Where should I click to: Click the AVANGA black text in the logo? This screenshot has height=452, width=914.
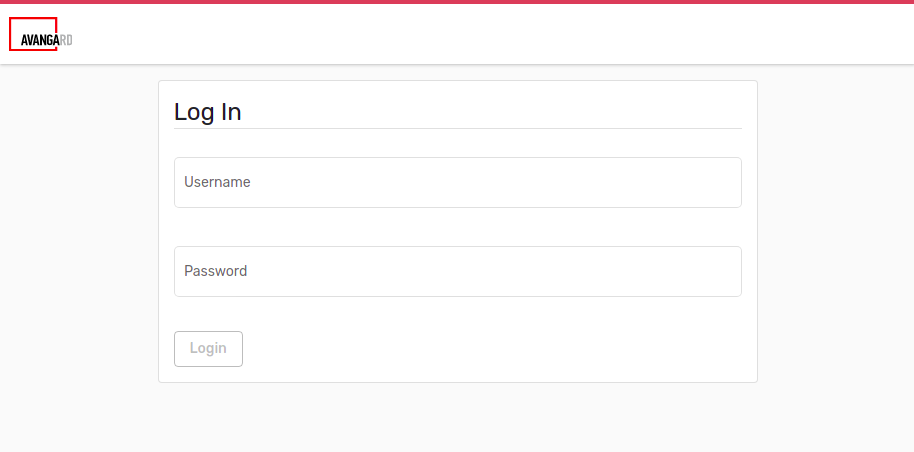pos(40,40)
